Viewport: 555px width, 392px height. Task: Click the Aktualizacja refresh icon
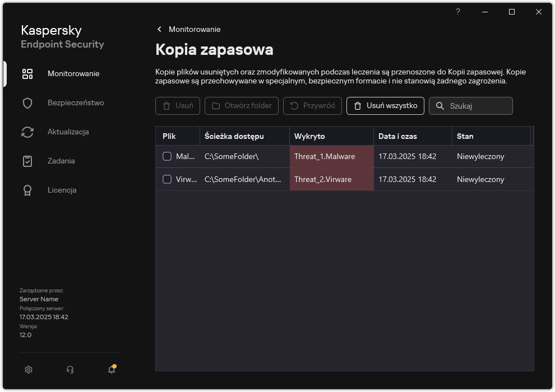click(27, 132)
